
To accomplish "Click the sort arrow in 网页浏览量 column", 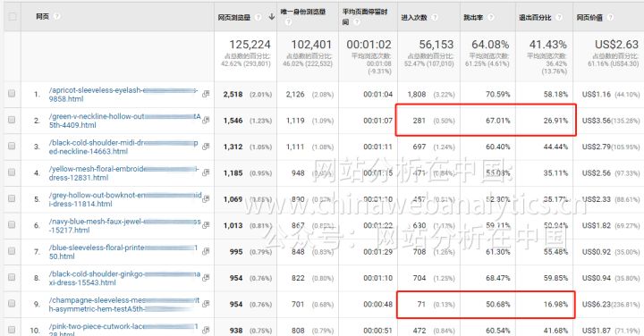I will 272,17.
